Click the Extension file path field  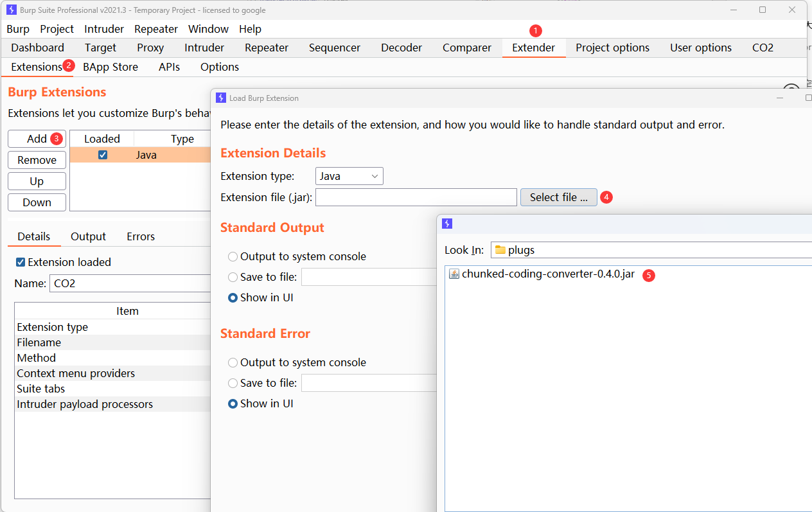pyautogui.click(x=416, y=197)
